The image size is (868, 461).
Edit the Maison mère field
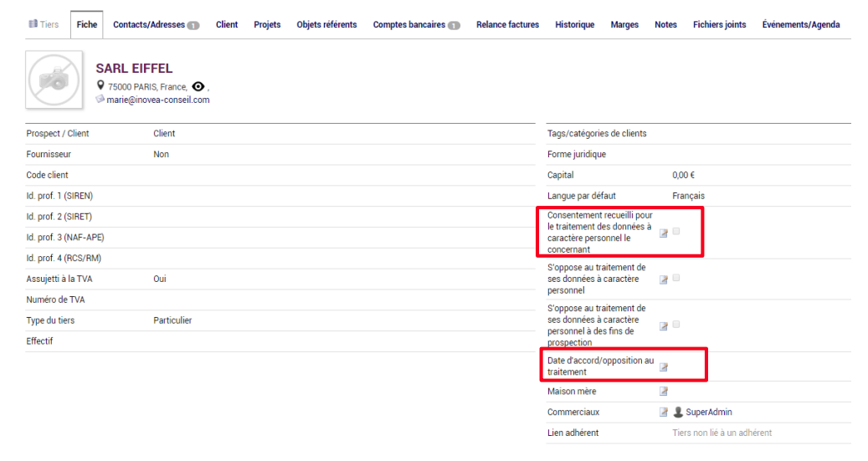click(663, 392)
